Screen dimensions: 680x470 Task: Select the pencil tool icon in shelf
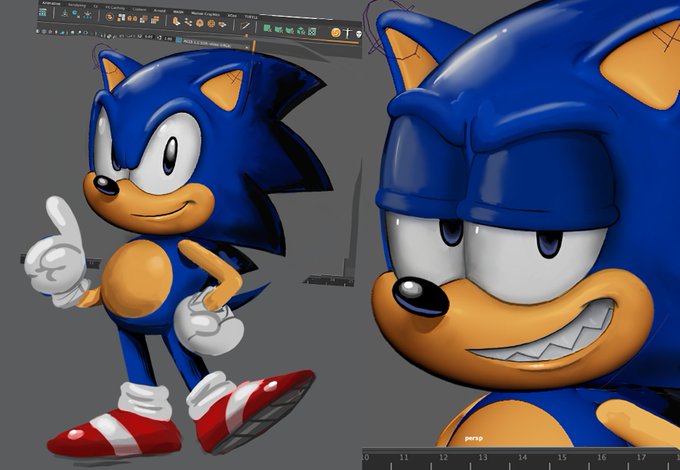(x=245, y=26)
